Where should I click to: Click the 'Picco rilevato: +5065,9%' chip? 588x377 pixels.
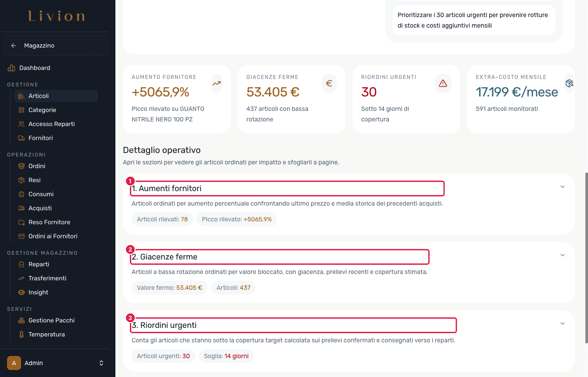[x=237, y=219]
